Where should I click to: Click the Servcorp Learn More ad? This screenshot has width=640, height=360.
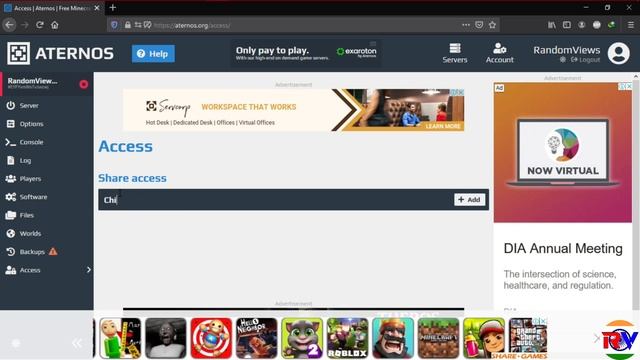tap(443, 127)
